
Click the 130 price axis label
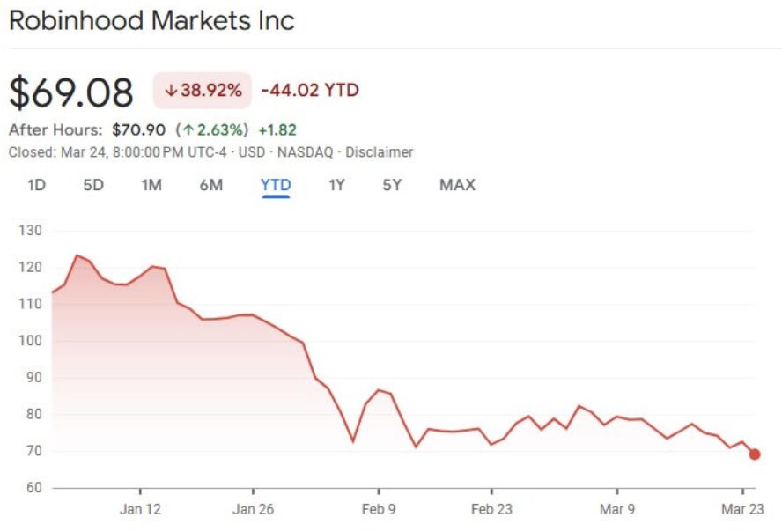coord(33,231)
